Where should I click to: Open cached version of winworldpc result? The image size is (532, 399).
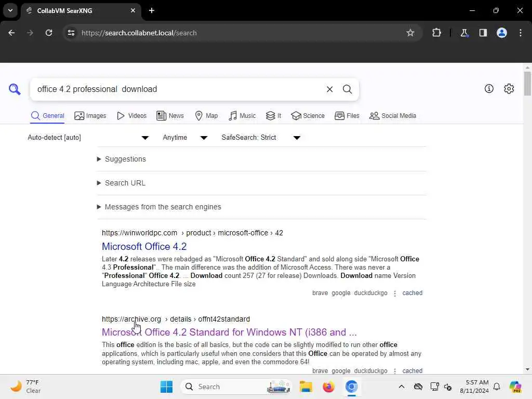(x=412, y=293)
